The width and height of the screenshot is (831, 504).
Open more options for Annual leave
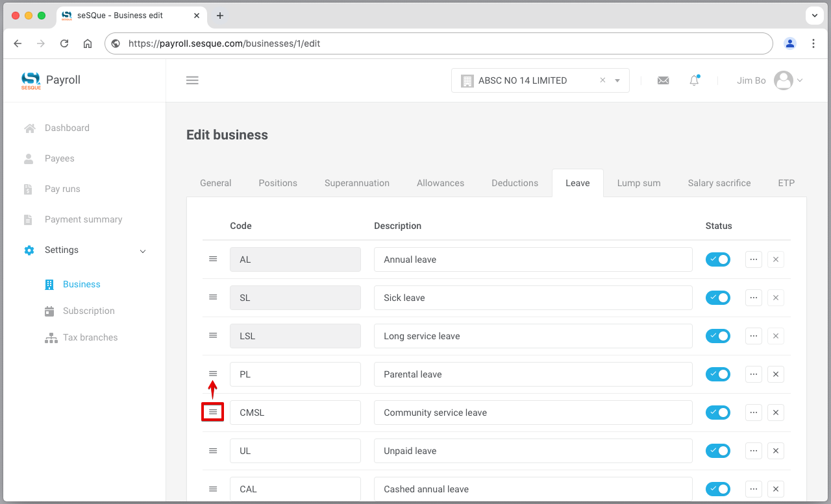click(x=753, y=259)
